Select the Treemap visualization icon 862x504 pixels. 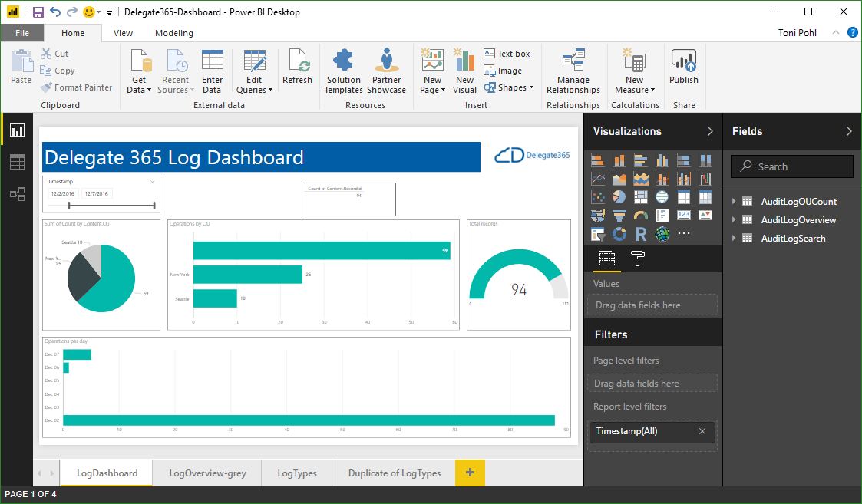(x=641, y=197)
